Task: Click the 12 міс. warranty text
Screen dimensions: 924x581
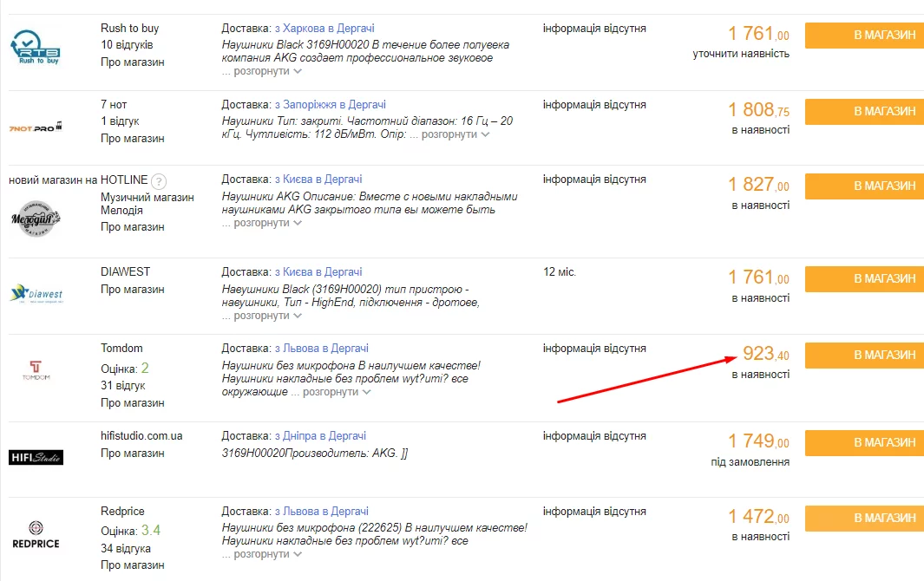Action: (560, 272)
